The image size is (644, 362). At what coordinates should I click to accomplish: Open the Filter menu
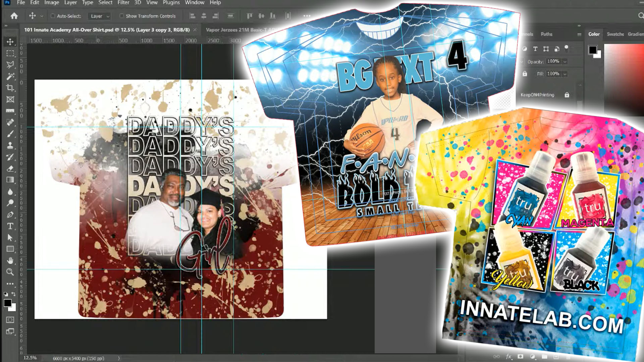pyautogui.click(x=123, y=3)
